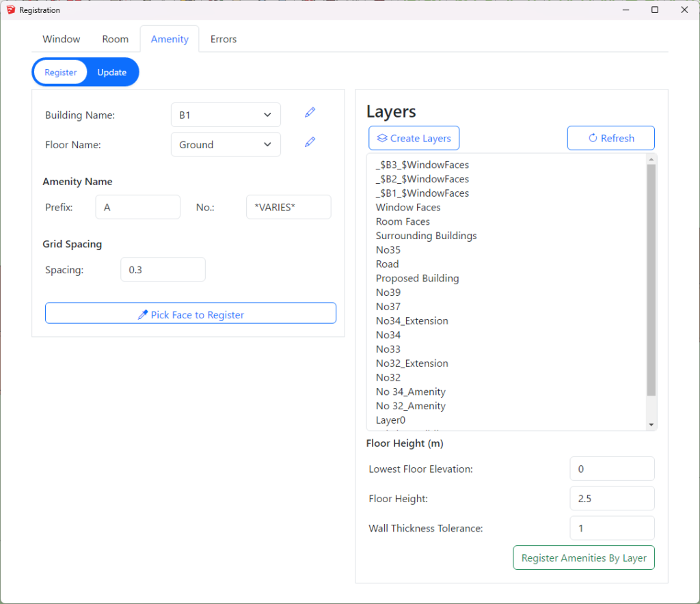The image size is (700, 604).
Task: Click the pencil icon beside Floor Name
Action: (x=310, y=142)
